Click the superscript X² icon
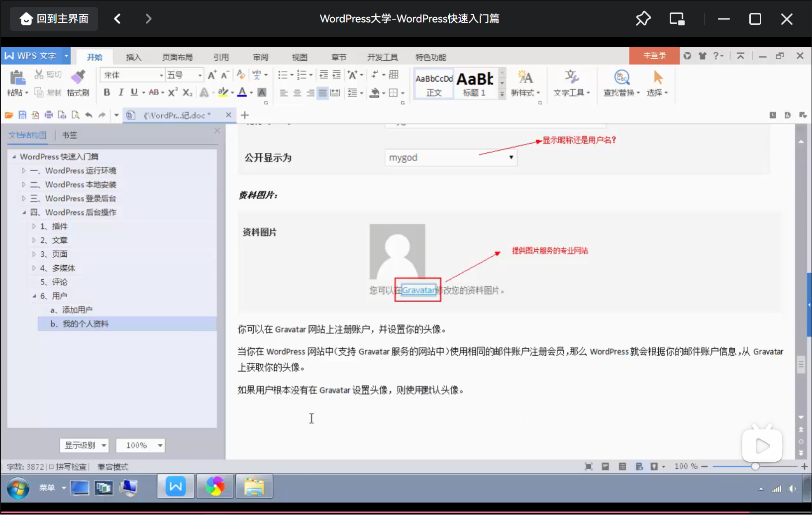The image size is (812, 515). click(x=173, y=92)
